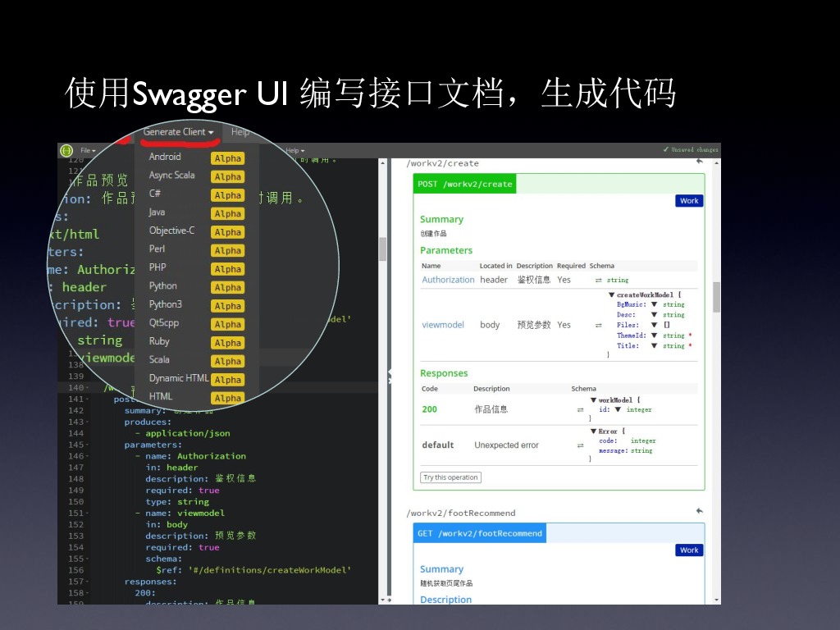Select Python client option
The image size is (840, 630).
163,286
